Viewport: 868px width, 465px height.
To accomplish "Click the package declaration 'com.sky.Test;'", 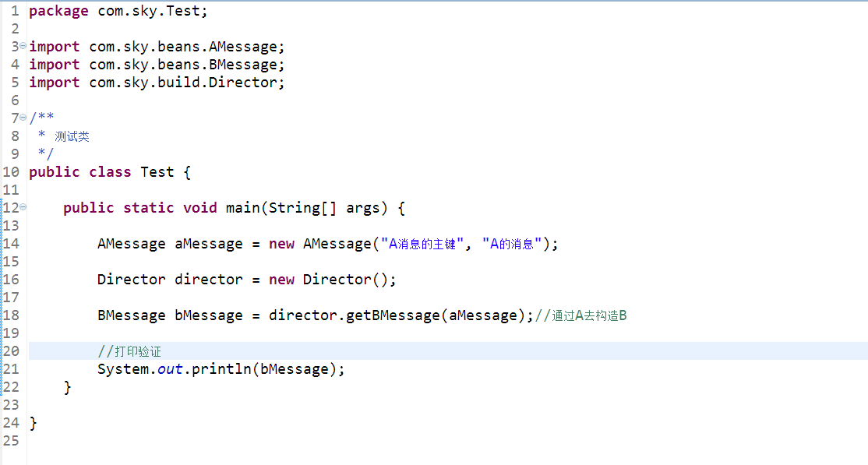I will [152, 11].
